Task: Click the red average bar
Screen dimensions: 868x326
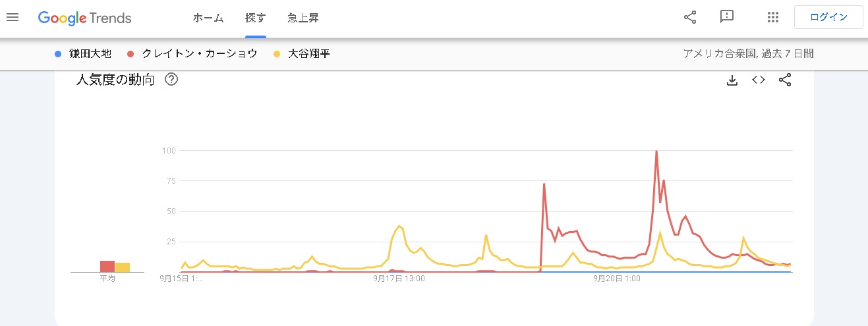Action: click(107, 267)
